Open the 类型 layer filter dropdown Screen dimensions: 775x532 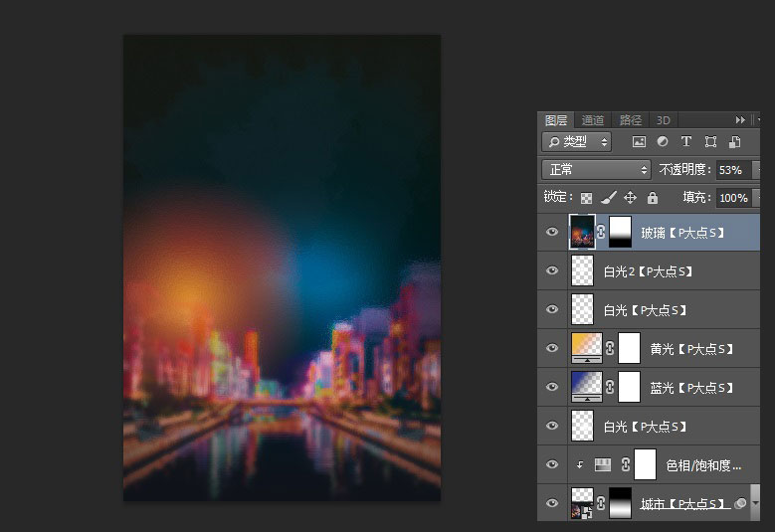pyautogui.click(x=577, y=142)
